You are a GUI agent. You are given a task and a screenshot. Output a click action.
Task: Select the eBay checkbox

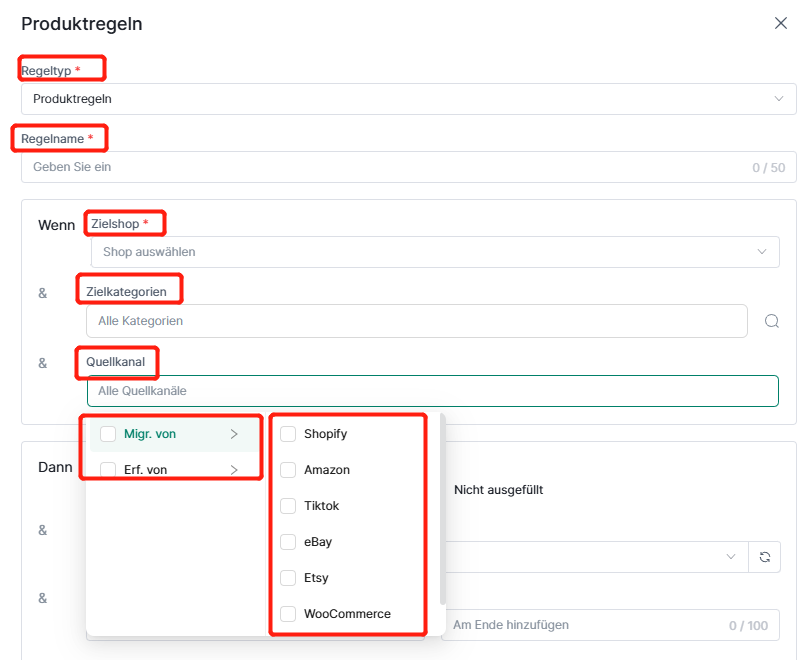pyautogui.click(x=288, y=542)
